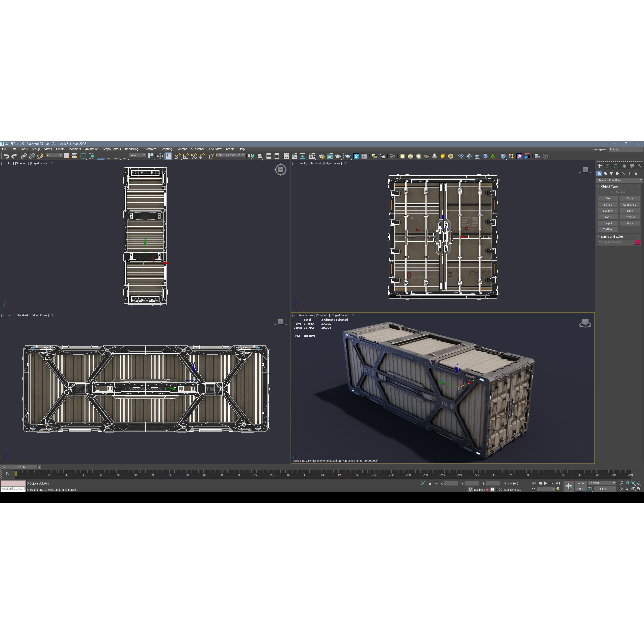
Task: Click the question mark help icon
Action: click(545, 156)
